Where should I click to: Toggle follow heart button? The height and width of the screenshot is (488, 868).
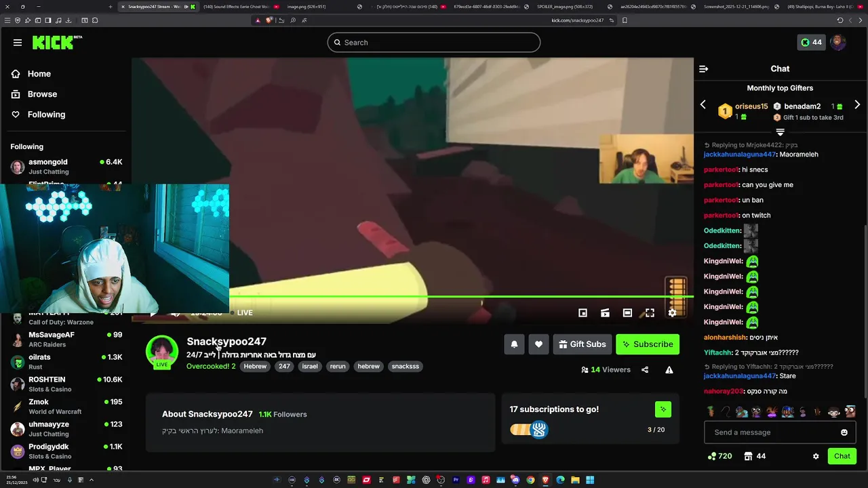[x=538, y=344]
